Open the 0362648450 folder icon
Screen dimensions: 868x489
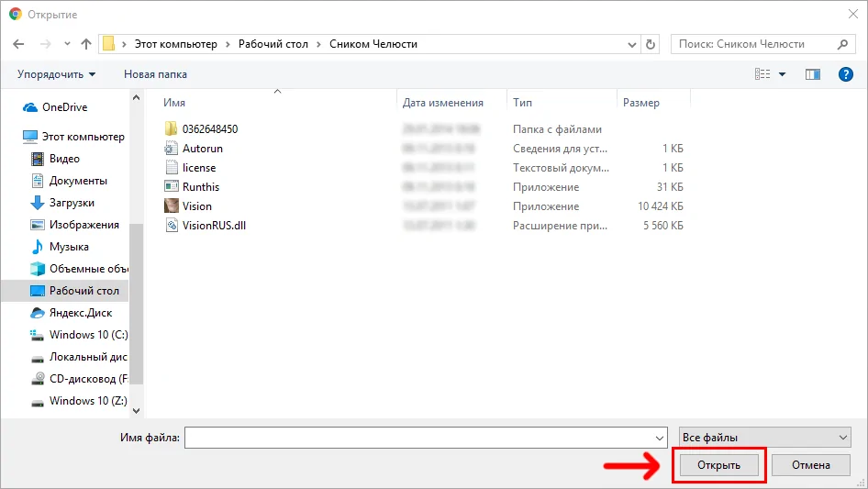[x=171, y=129]
